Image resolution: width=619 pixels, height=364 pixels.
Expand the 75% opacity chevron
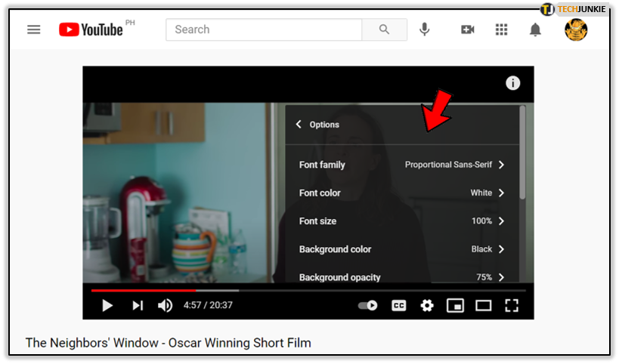point(501,277)
